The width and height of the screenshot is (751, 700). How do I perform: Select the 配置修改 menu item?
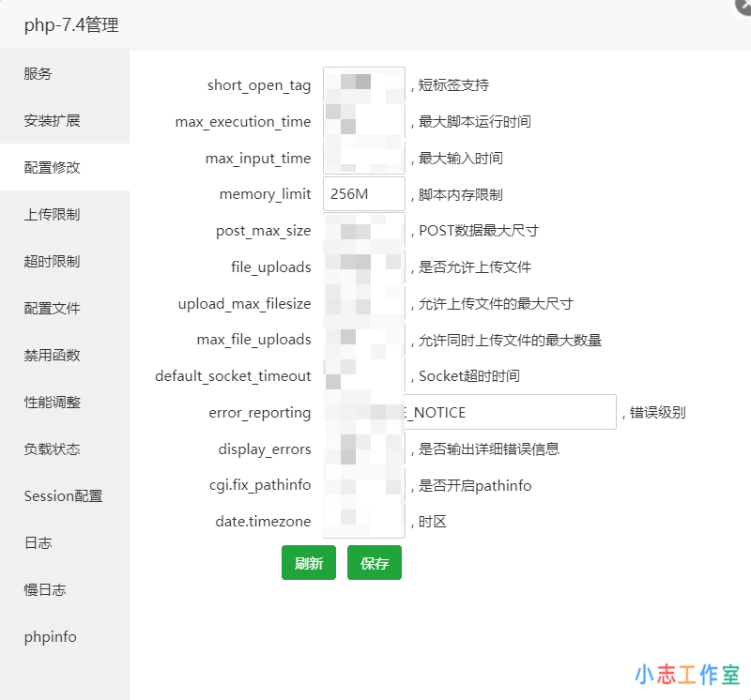(52, 167)
